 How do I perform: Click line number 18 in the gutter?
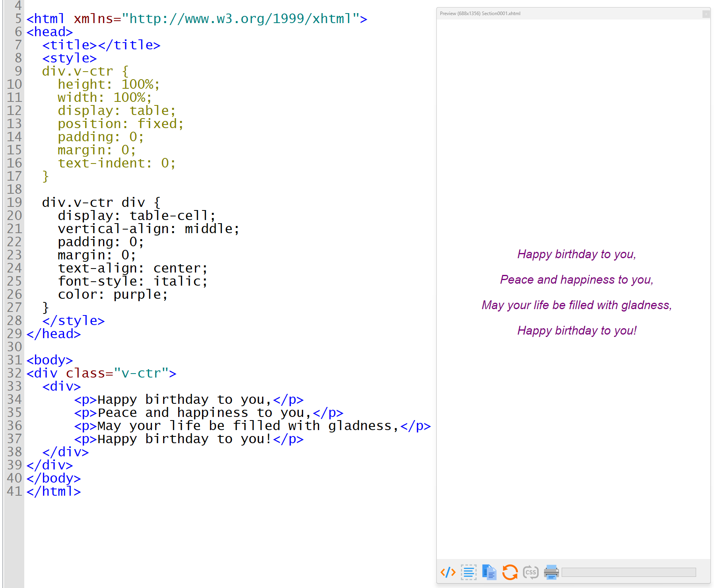(x=14, y=189)
